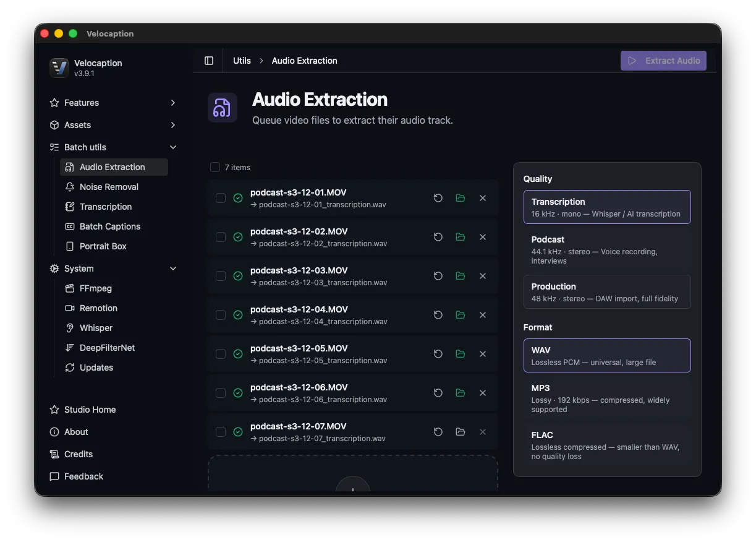Open Transcription in sidebar
Image resolution: width=756 pixels, height=542 pixels.
pyautogui.click(x=114, y=207)
